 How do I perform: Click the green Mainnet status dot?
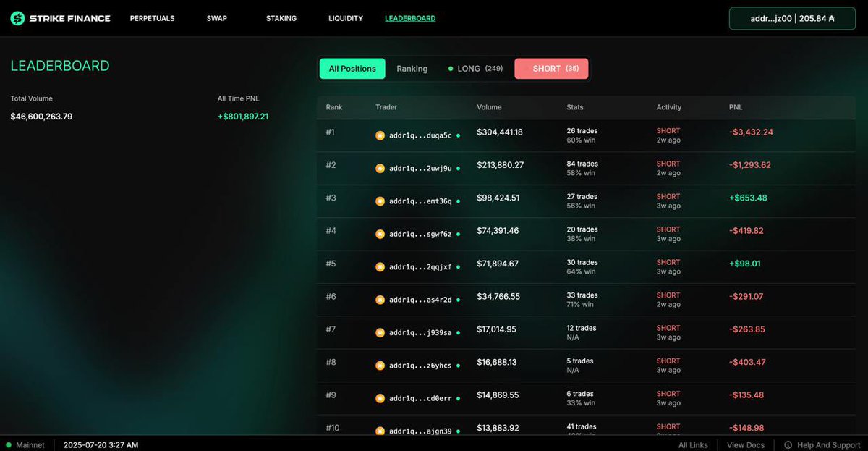(9, 445)
